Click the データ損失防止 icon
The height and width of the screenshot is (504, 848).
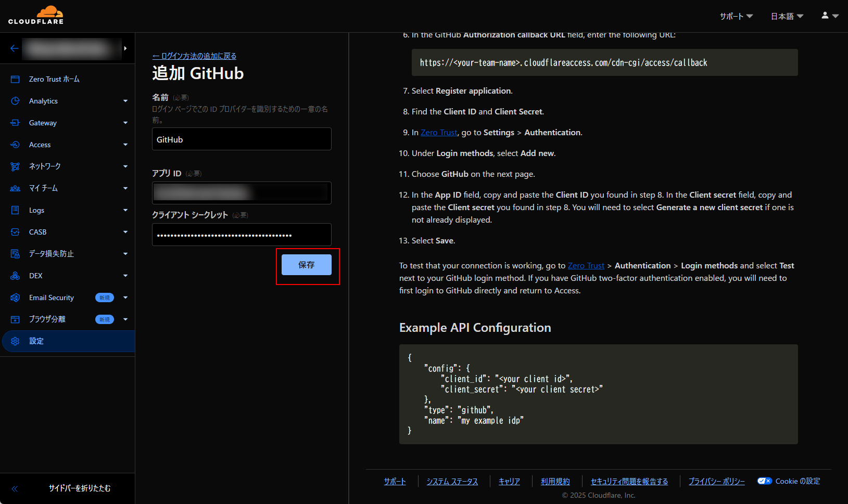[x=15, y=254]
